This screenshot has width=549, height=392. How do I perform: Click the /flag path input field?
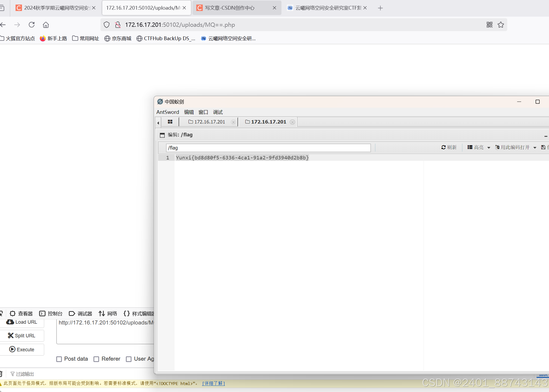[x=268, y=148]
